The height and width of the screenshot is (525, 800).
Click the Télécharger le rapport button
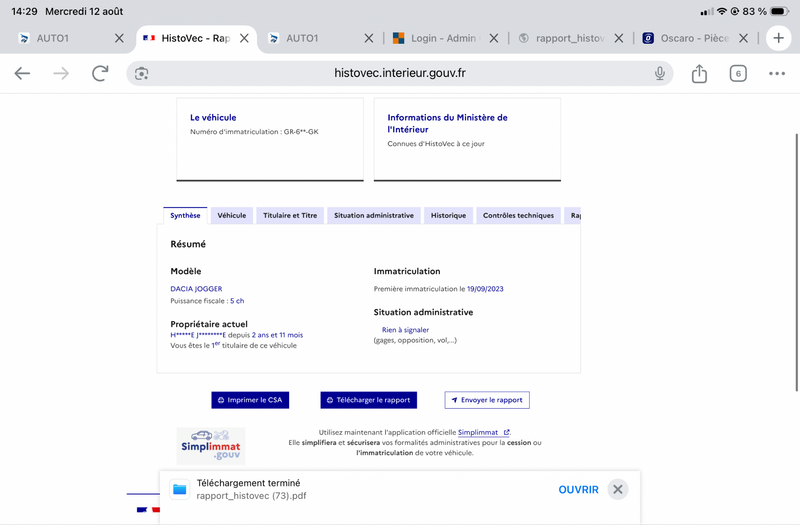pyautogui.click(x=368, y=400)
